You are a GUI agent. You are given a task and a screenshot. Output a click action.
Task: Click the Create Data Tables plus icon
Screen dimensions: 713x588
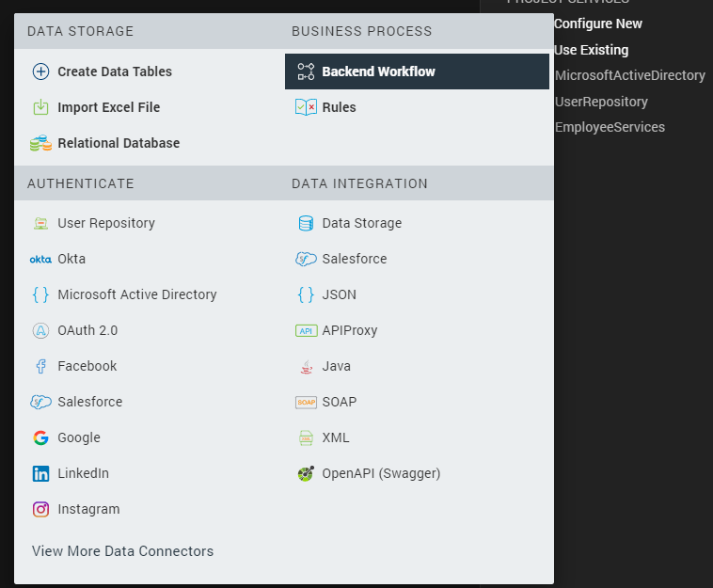(40, 72)
